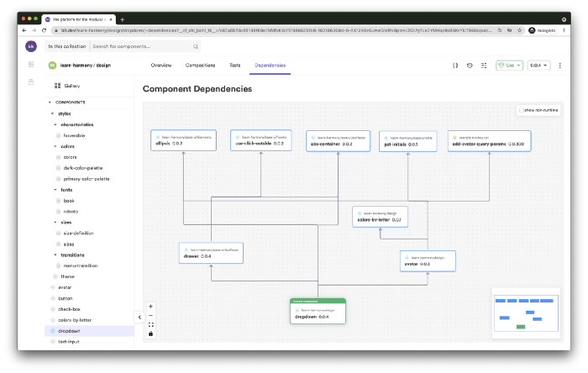Open roboto in the fonts folder

point(71,212)
